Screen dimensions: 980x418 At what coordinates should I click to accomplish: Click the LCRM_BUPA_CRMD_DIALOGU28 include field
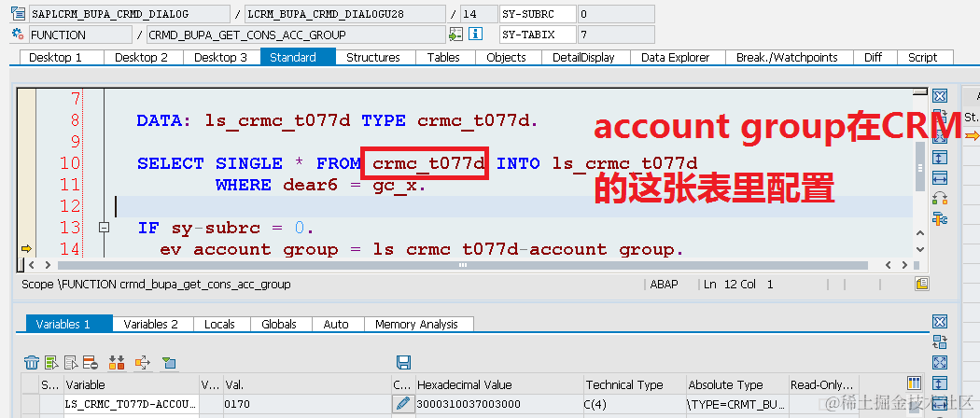(344, 14)
